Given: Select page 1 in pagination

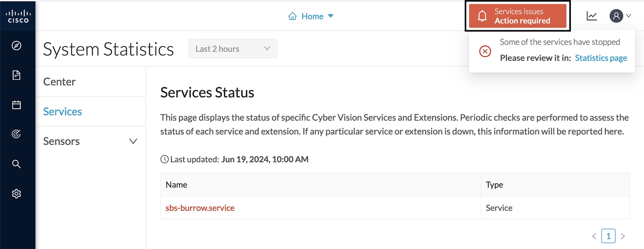Looking at the screenshot, I should (608, 236).
